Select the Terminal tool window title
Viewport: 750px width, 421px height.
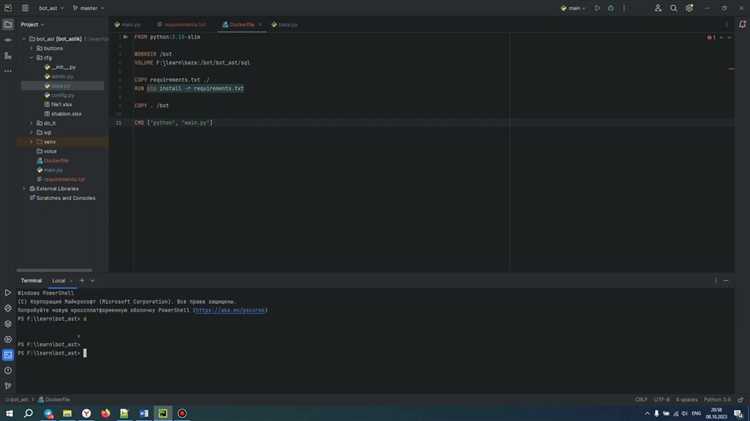[31, 281]
